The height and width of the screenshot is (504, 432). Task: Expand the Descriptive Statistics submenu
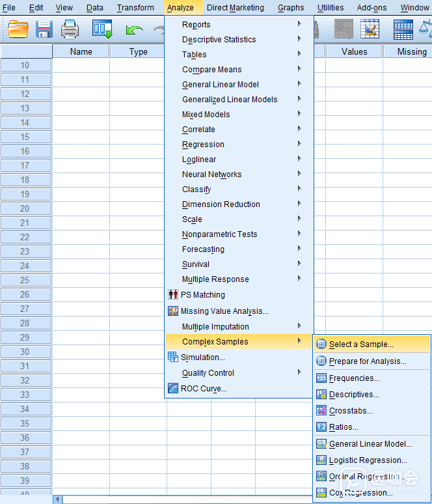pyautogui.click(x=219, y=40)
